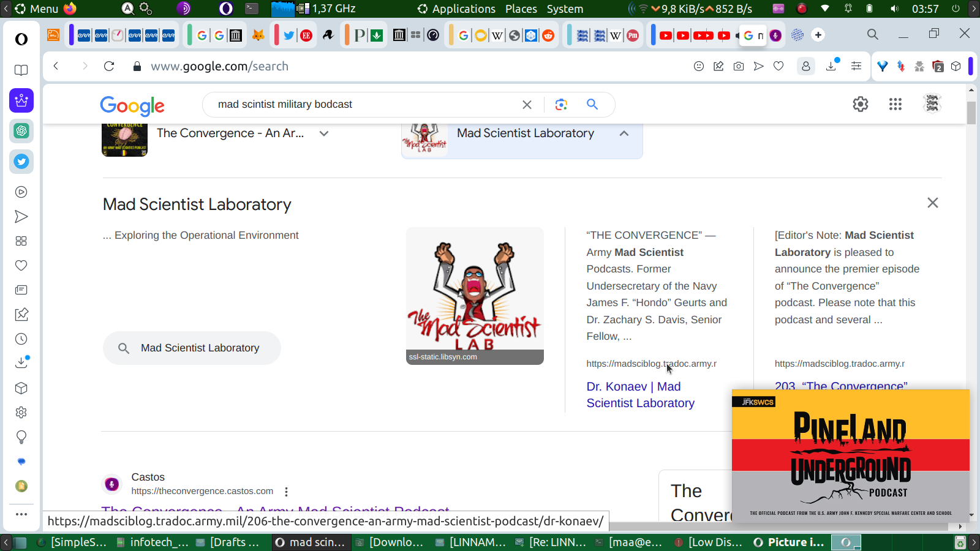
Task: Open Dr. Konaev Mad Scientist Laboratory link
Action: (640, 395)
